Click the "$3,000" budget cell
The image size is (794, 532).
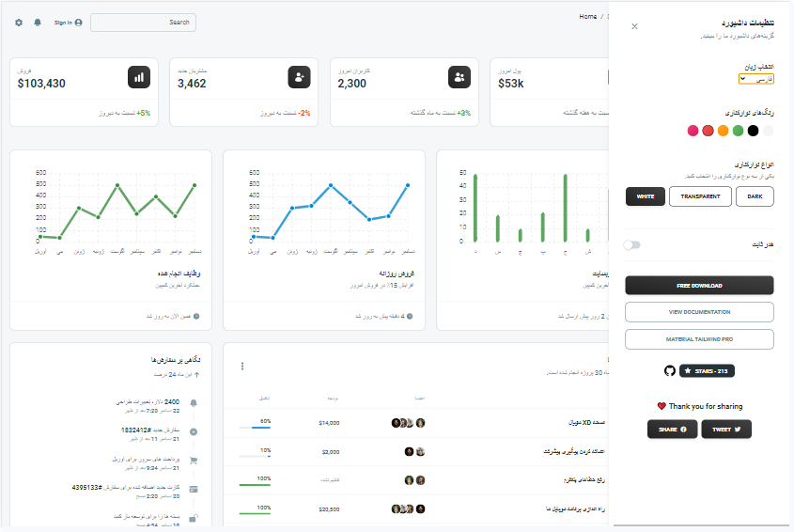tap(331, 452)
